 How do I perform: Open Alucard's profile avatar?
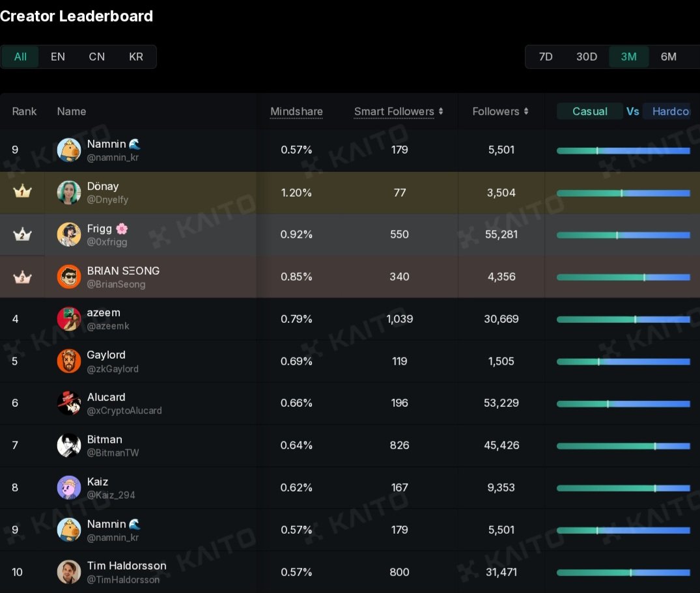(69, 403)
